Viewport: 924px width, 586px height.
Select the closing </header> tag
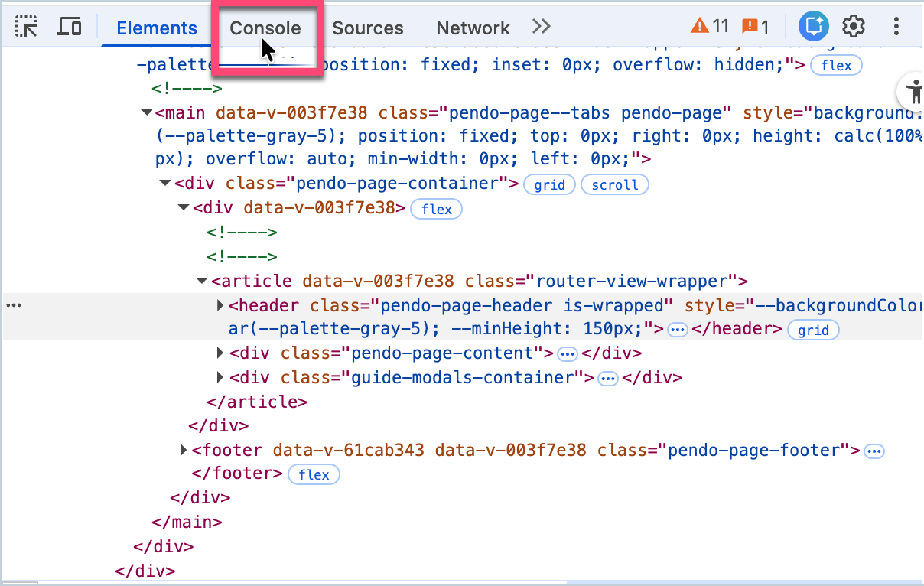click(x=737, y=330)
